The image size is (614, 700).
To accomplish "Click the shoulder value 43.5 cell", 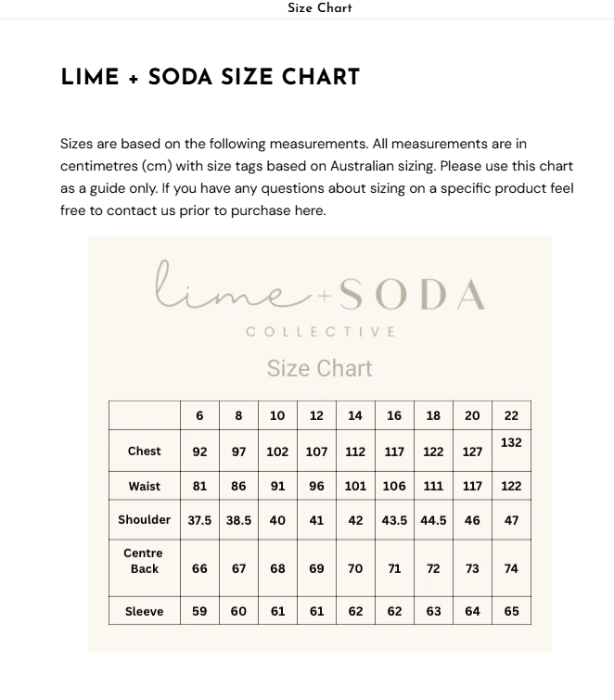I will click(x=394, y=520).
